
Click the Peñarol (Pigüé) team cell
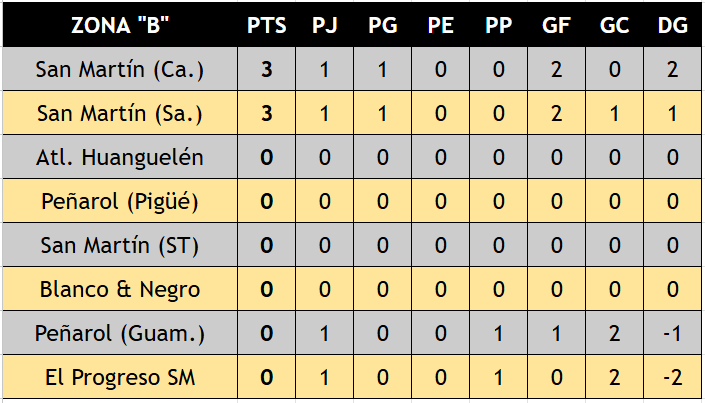pos(119,201)
